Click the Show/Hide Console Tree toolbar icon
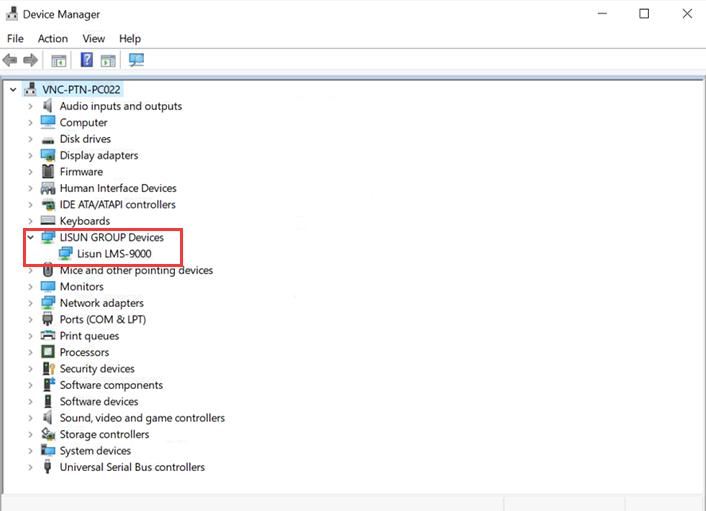This screenshot has height=511, width=706. pyautogui.click(x=59, y=60)
